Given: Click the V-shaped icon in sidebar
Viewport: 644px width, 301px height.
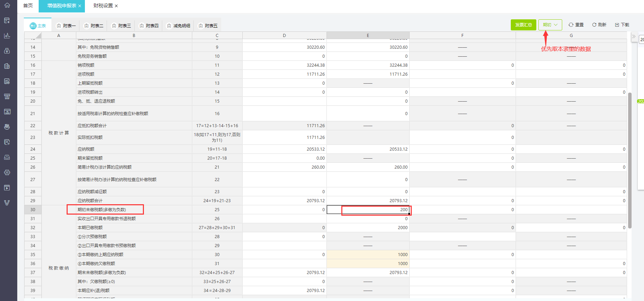Looking at the screenshot, I should click(x=7, y=203).
